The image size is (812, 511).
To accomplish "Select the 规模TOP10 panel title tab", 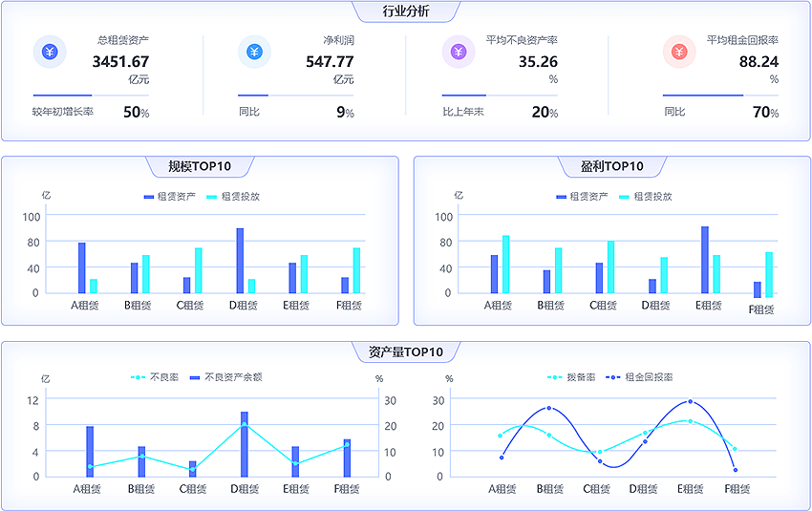I will coord(200,166).
